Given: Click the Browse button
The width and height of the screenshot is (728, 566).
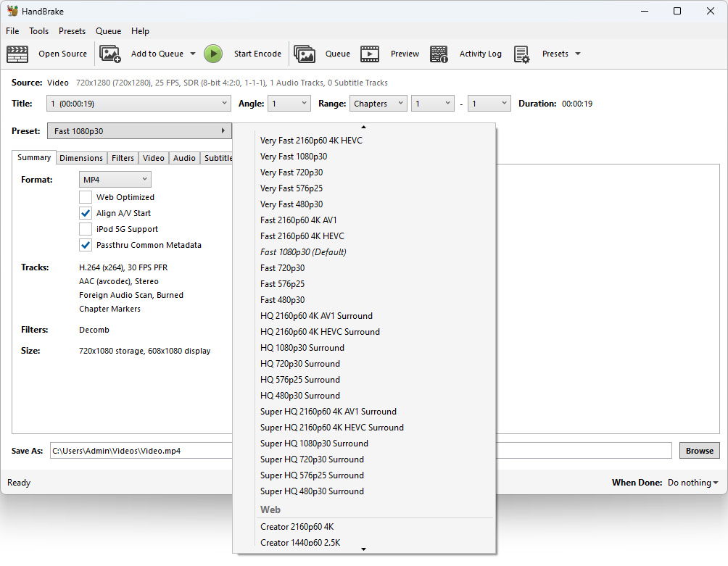Looking at the screenshot, I should point(700,451).
